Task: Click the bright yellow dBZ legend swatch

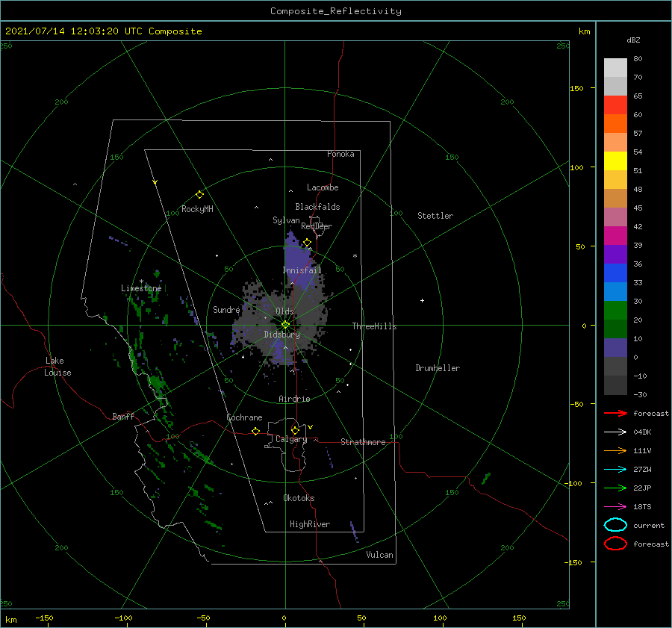Action: (615, 161)
